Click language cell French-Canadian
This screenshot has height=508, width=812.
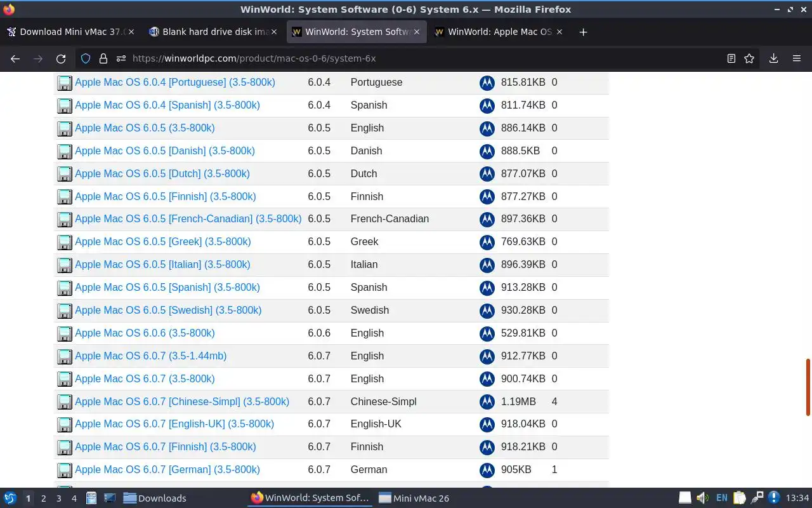(390, 219)
